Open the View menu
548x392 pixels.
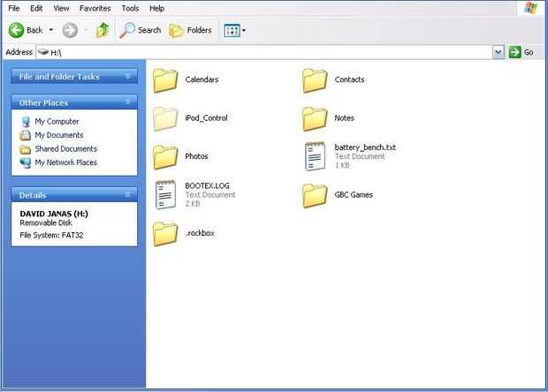61,8
